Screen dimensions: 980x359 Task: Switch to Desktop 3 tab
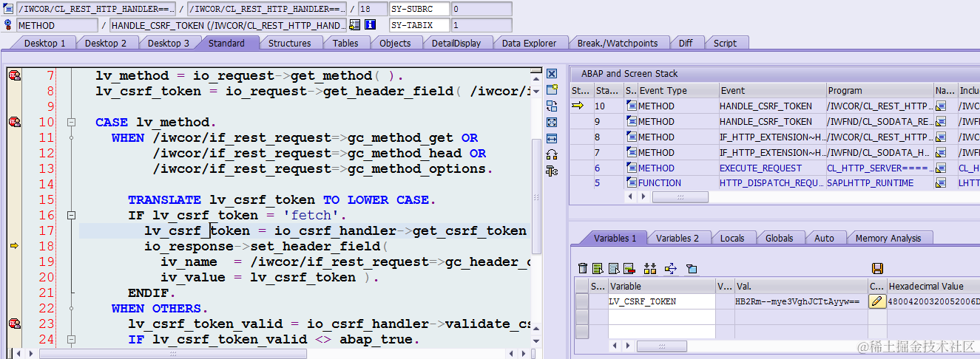pyautogui.click(x=169, y=43)
